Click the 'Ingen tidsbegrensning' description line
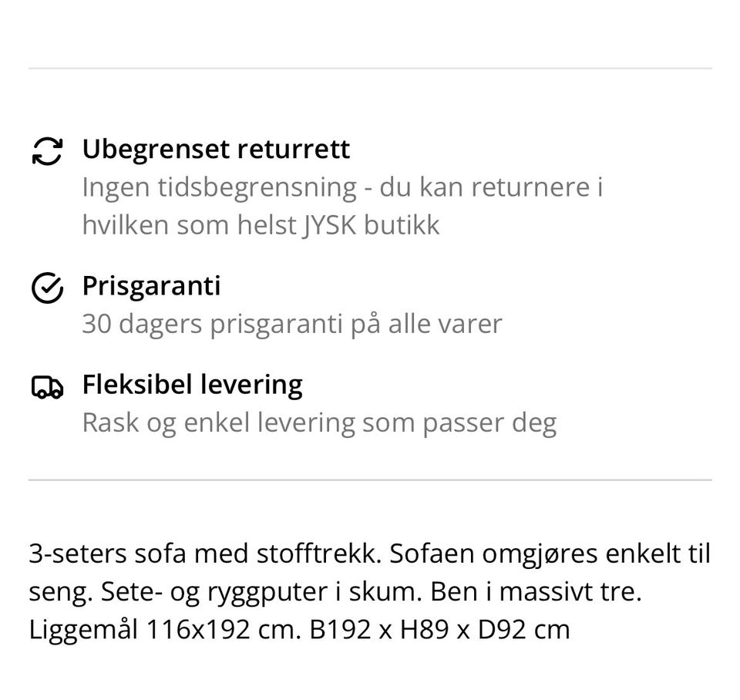Image resolution: width=740 pixels, height=700 pixels. [x=342, y=187]
